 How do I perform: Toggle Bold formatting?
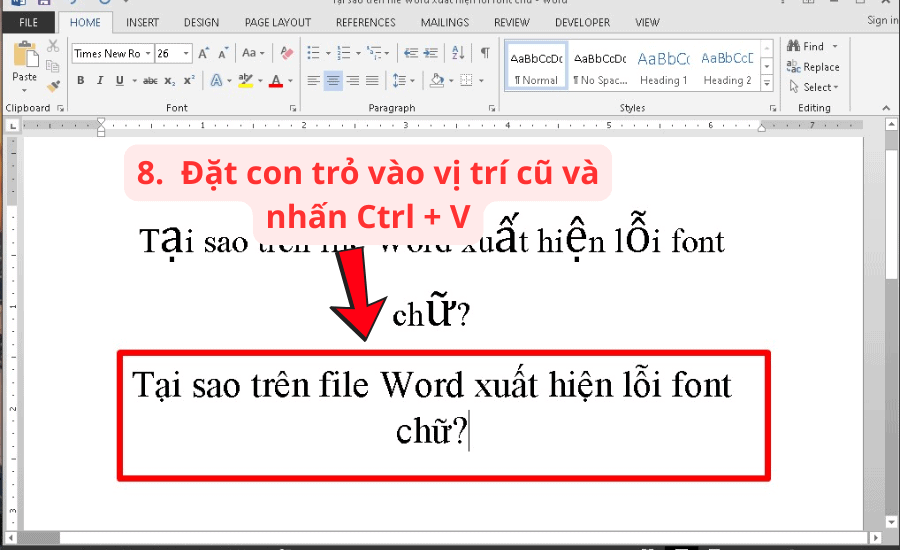tap(80, 81)
